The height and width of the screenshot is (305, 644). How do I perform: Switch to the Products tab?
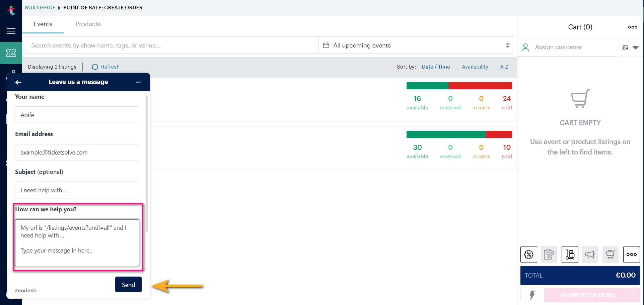(x=88, y=24)
